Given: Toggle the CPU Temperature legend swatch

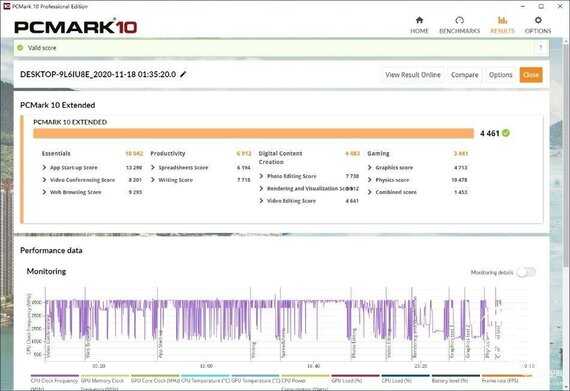Looking at the screenshot, I should coord(205,376).
